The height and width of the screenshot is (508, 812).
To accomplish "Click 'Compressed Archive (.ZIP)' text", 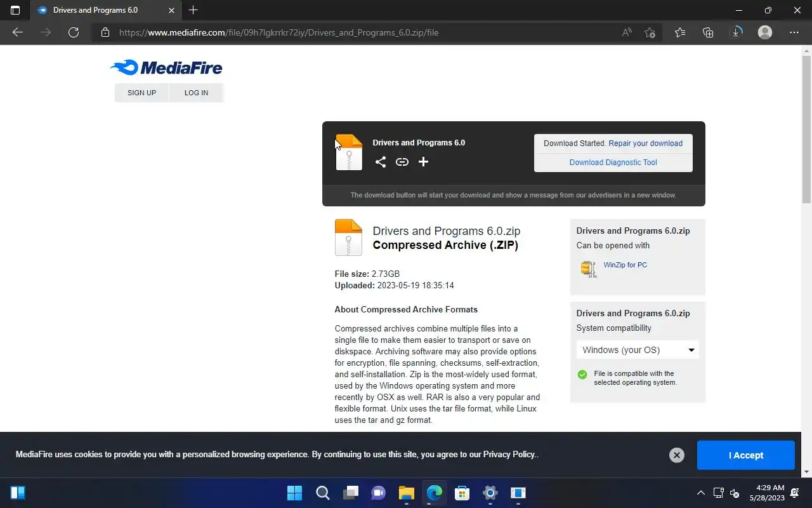I will point(445,246).
